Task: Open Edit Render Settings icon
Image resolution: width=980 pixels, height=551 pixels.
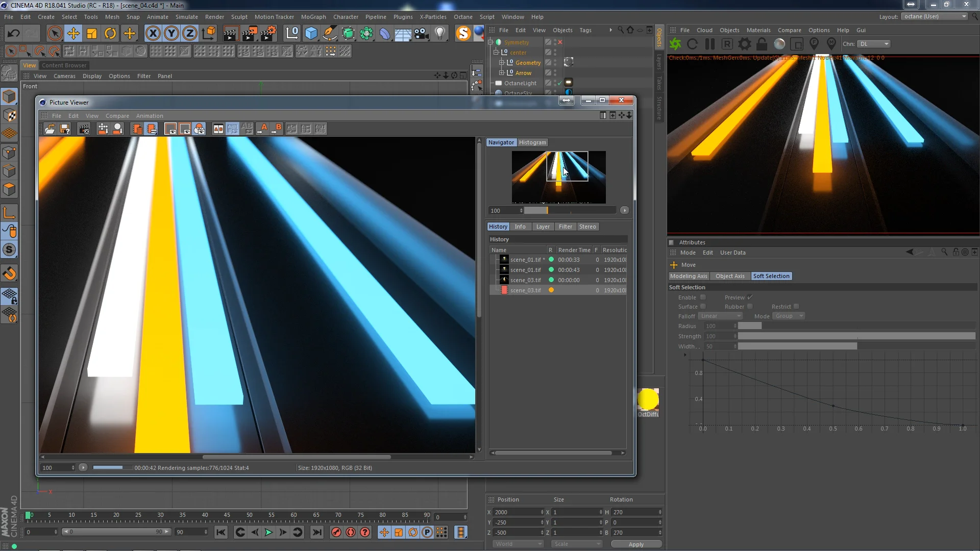Action: click(268, 34)
